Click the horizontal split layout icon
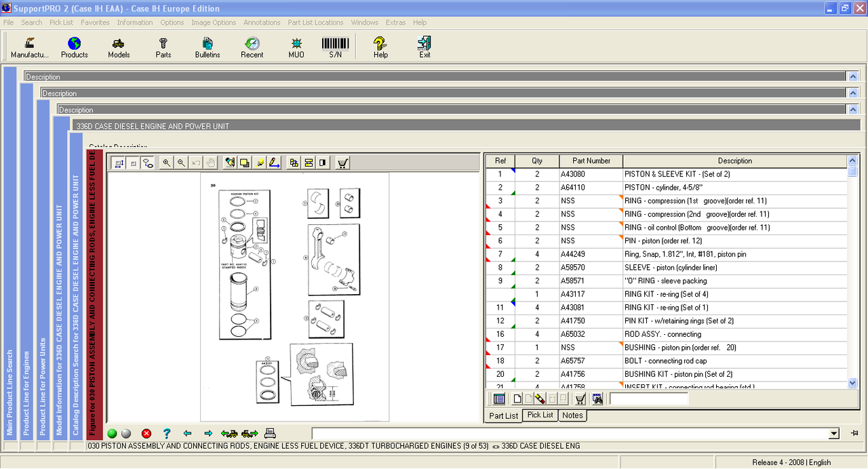The image size is (868, 469). click(x=309, y=163)
